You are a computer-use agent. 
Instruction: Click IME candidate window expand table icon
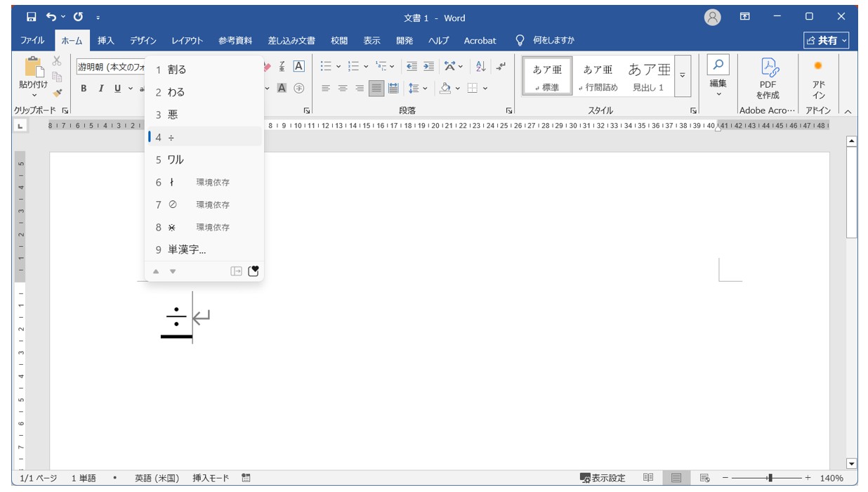point(237,271)
